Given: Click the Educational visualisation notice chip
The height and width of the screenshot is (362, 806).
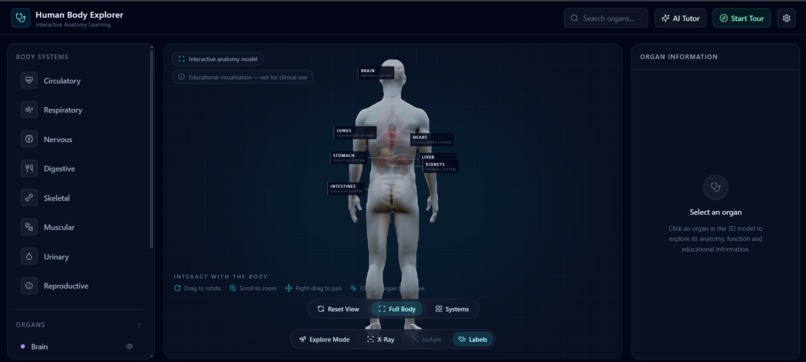Looking at the screenshot, I should [243, 77].
